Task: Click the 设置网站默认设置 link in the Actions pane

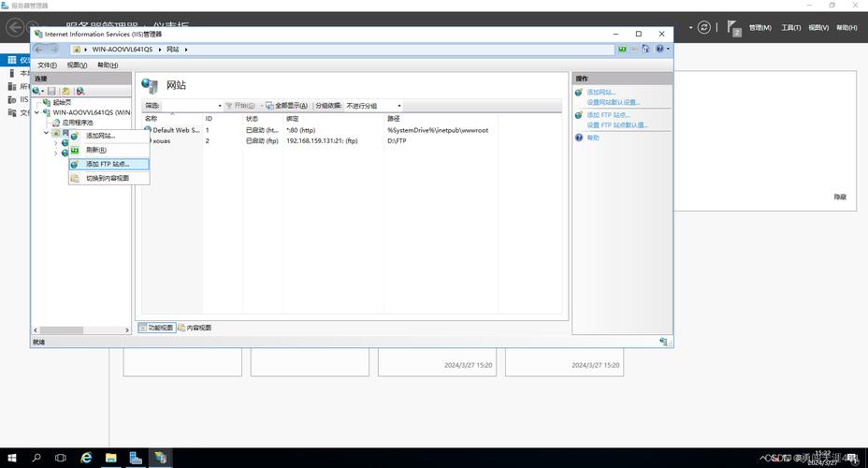Action: [613, 102]
